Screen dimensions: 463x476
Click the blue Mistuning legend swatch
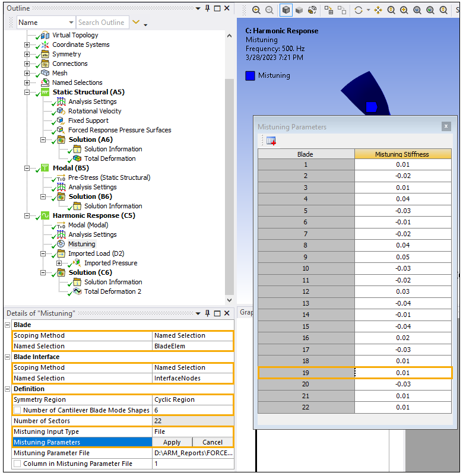[x=250, y=75]
